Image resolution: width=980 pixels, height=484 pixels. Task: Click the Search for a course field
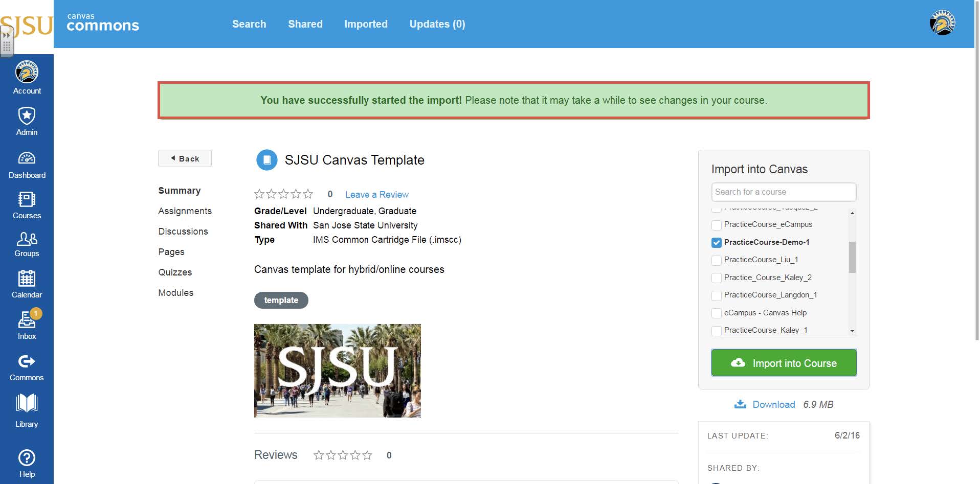click(784, 192)
